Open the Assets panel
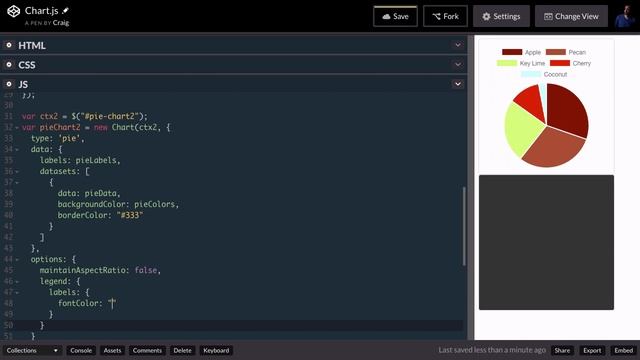This screenshot has width=640, height=360. (112, 350)
